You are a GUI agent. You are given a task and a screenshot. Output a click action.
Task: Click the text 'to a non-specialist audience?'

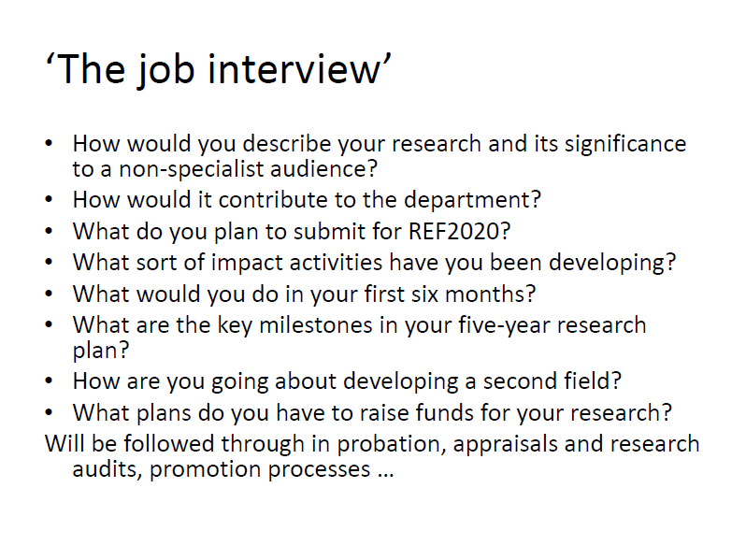point(224,169)
